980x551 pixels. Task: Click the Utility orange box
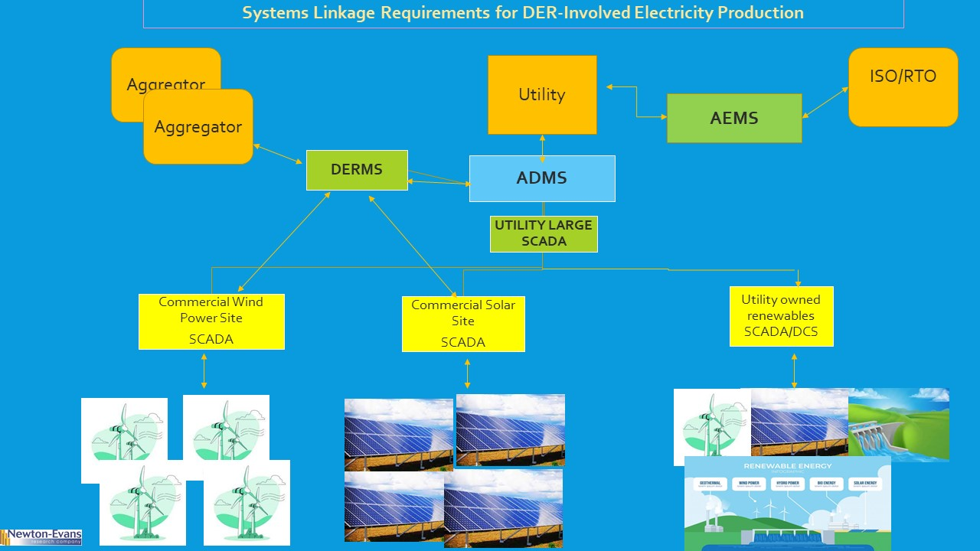(x=542, y=95)
